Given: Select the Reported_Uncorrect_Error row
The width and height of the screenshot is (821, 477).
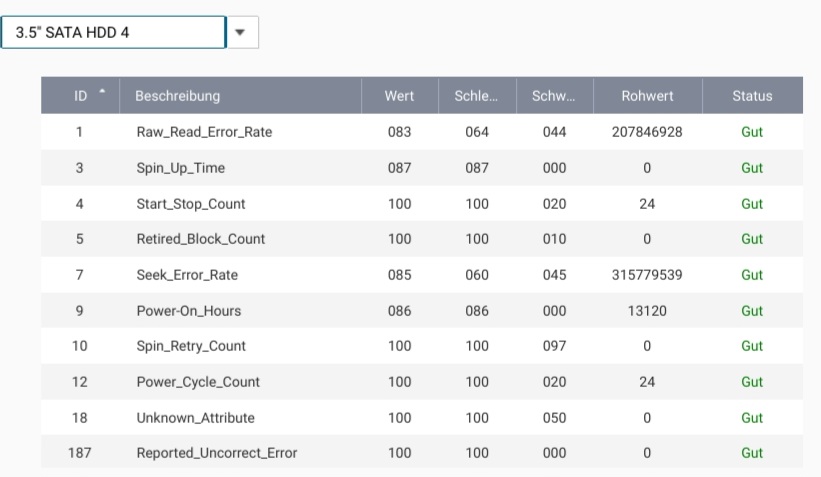Looking at the screenshot, I should (x=217, y=453).
